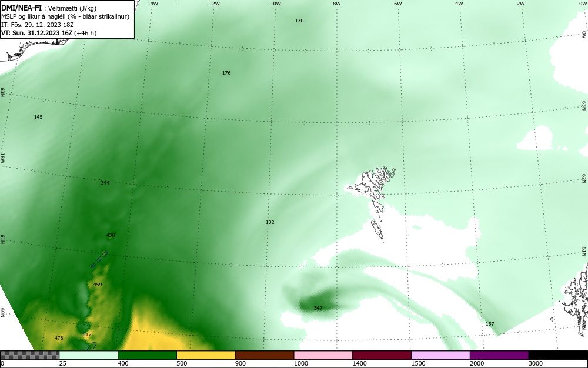Viewport: 588px width, 368px height.
Task: Click the value 478 on the map
Action: 59,338
